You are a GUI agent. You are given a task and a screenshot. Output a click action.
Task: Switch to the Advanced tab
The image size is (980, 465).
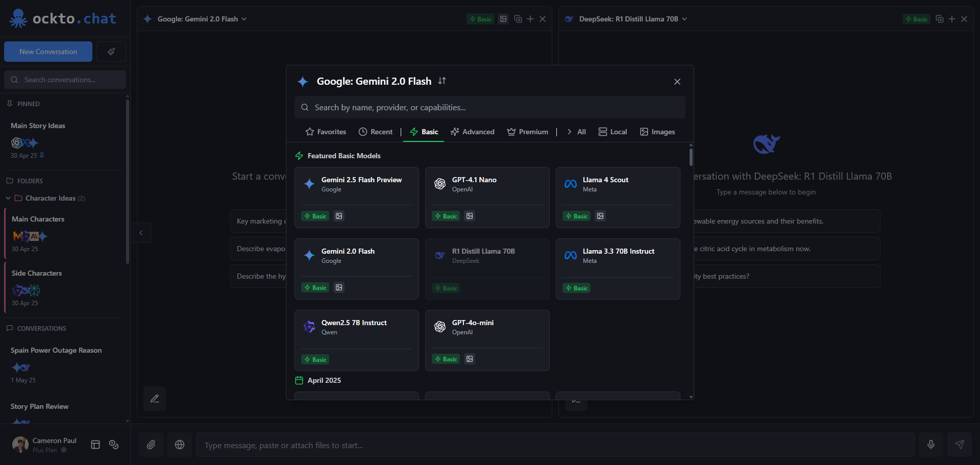tap(473, 132)
